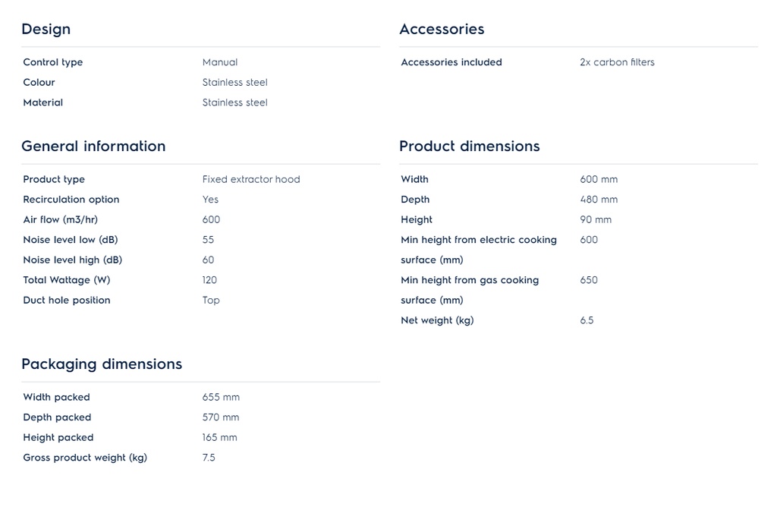Image resolution: width=777 pixels, height=532 pixels.
Task: Click the 570 mm depth packed value
Action: tap(221, 417)
